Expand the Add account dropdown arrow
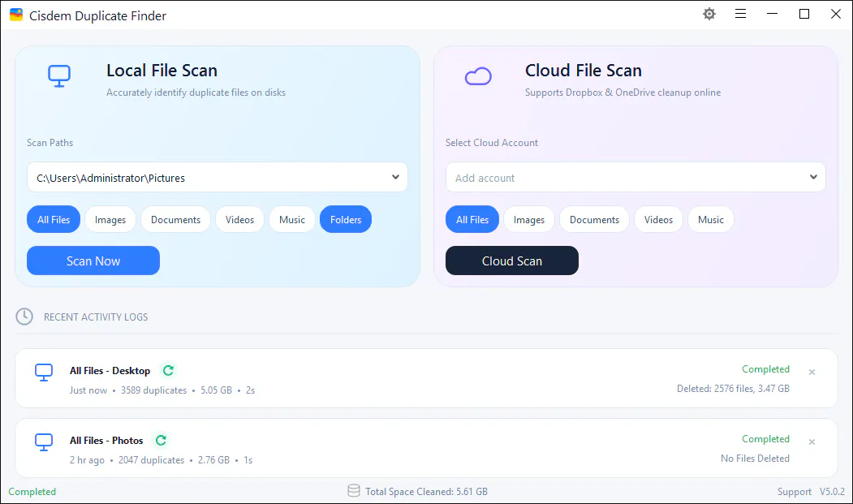 coord(813,177)
